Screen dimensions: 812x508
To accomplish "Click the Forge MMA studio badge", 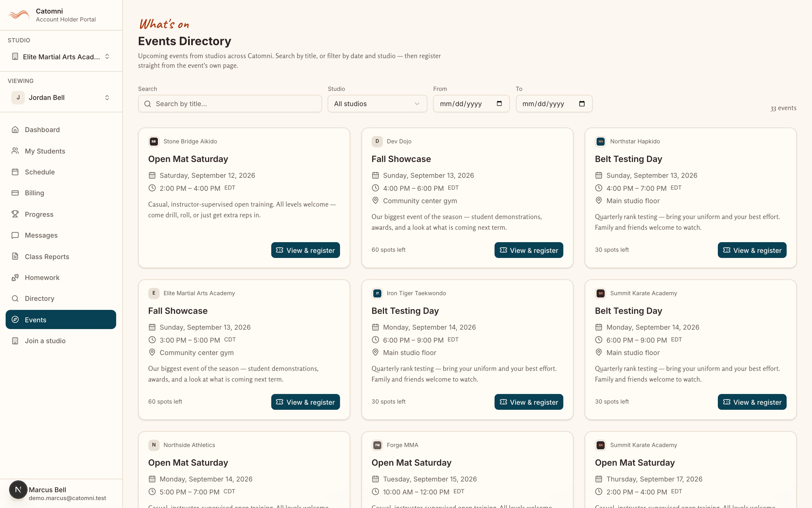I will 377,445.
